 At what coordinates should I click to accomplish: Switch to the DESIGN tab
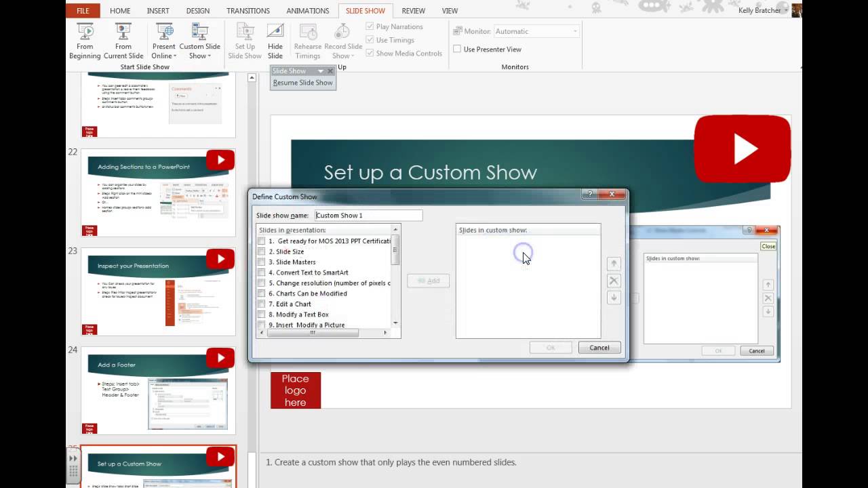198,11
